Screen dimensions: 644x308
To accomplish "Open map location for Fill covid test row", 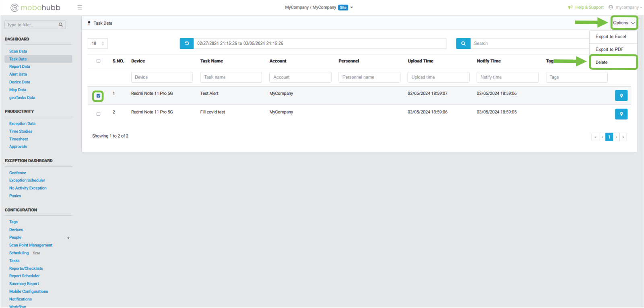I will [x=621, y=114].
